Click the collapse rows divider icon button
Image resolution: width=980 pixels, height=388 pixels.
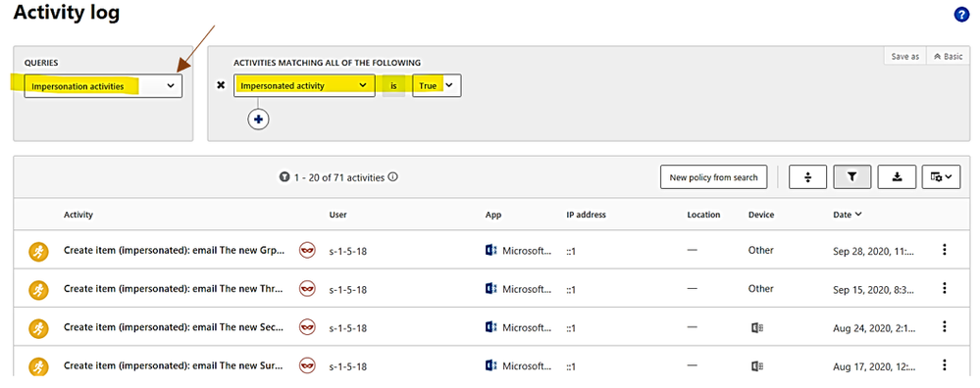808,177
